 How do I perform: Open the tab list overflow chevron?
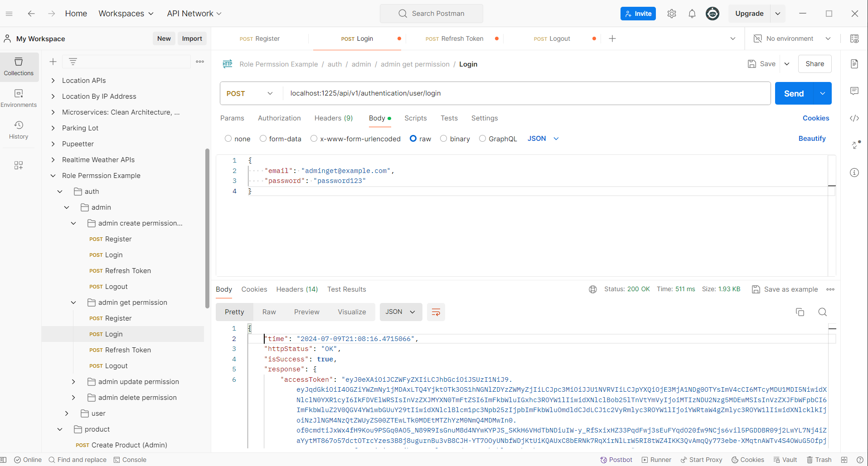pyautogui.click(x=733, y=38)
